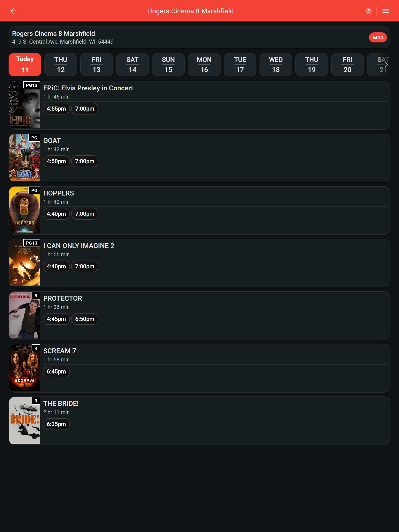
Task: Choose THE BRIDE! 6:35pm showtime
Action: [56, 424]
